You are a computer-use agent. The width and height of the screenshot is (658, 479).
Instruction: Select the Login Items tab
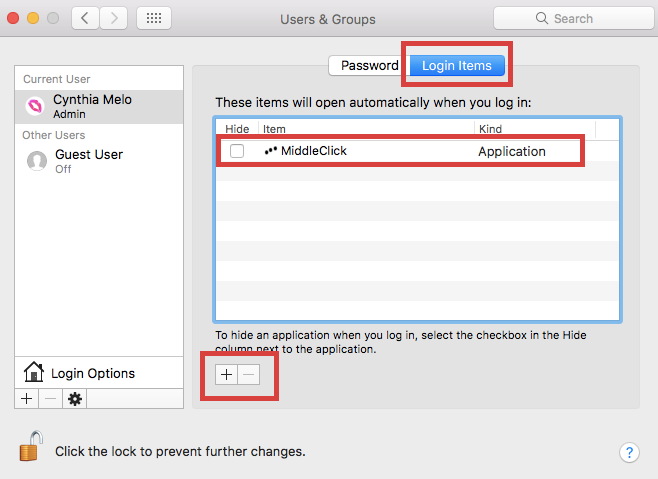(x=457, y=65)
